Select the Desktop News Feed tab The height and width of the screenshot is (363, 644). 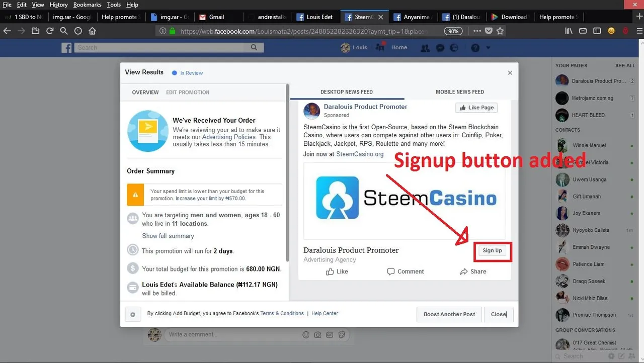[347, 92]
